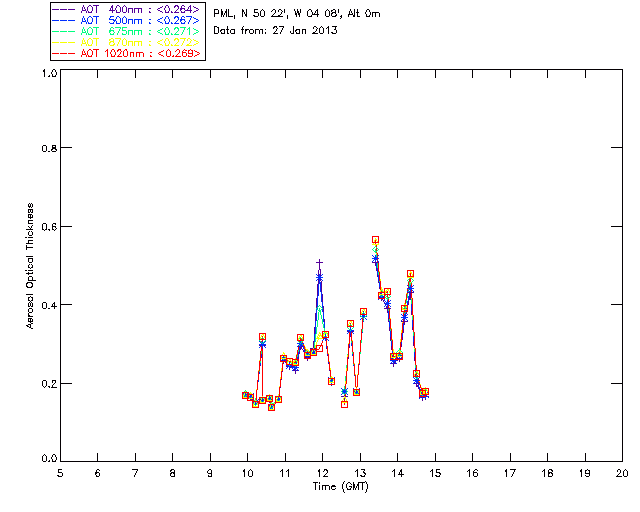The width and height of the screenshot is (640, 512).
Task: Click the lowest red square marker near 12.6
Action: tap(344, 404)
